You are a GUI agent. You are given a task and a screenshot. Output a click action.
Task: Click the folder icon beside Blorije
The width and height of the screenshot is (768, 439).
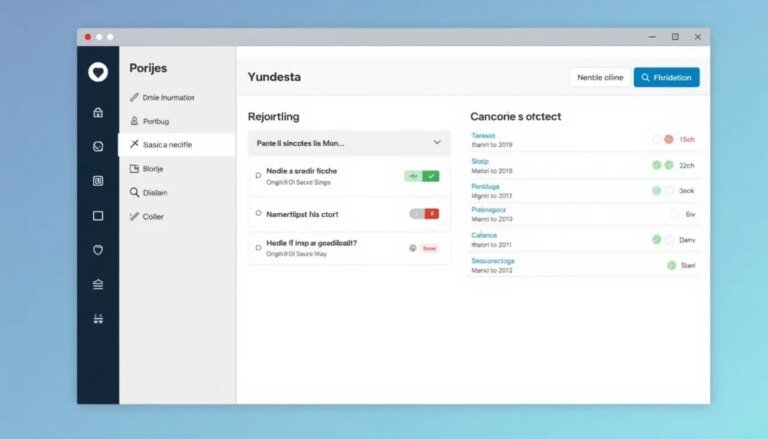pos(134,169)
